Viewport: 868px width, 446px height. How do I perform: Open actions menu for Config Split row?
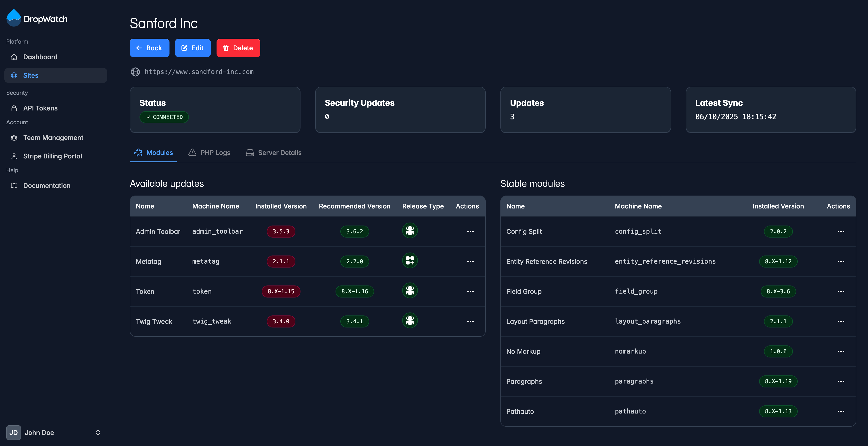click(x=841, y=232)
